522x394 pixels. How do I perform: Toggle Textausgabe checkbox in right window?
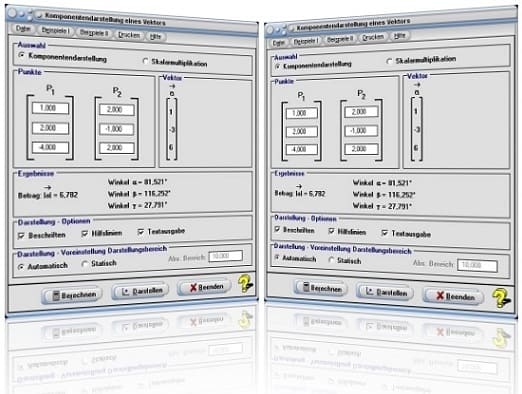tap(385, 233)
